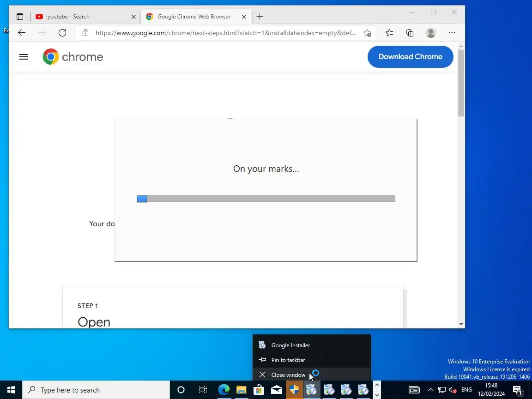
Task: Open the vertical tabs button in Edge
Action: pos(20,17)
